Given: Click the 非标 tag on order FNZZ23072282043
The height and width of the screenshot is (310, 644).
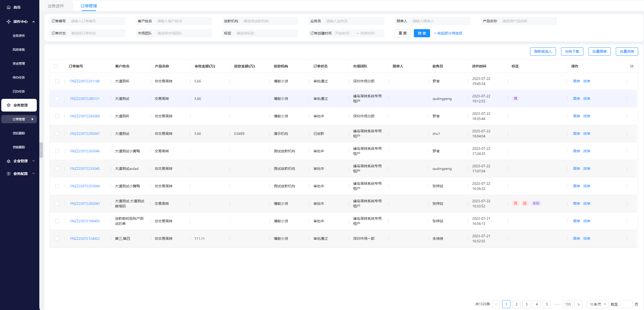Looking at the screenshot, I should [536, 203].
